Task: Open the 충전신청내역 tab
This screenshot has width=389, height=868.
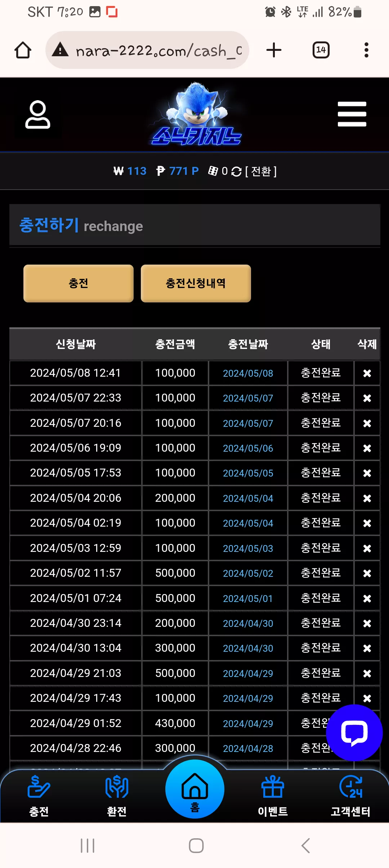Action: click(x=196, y=283)
